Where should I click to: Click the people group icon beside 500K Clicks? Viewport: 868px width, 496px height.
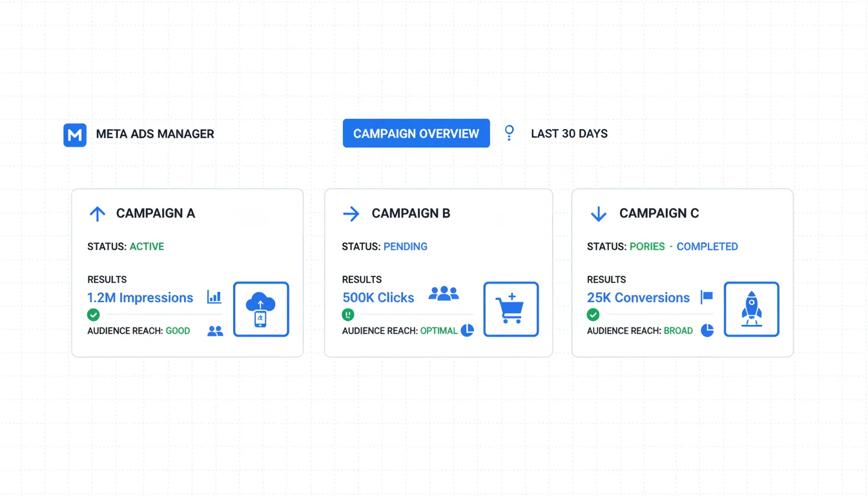pos(444,294)
